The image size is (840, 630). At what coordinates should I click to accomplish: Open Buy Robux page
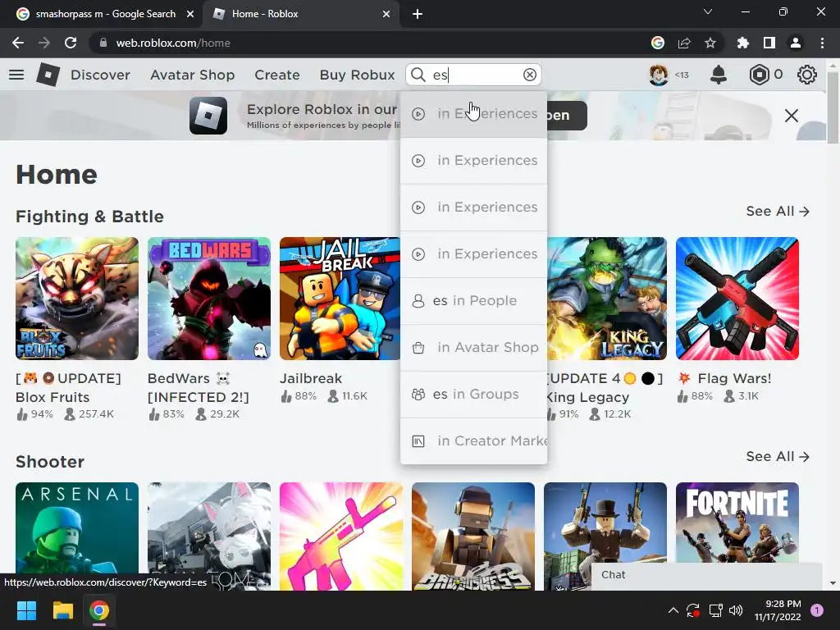pos(358,75)
